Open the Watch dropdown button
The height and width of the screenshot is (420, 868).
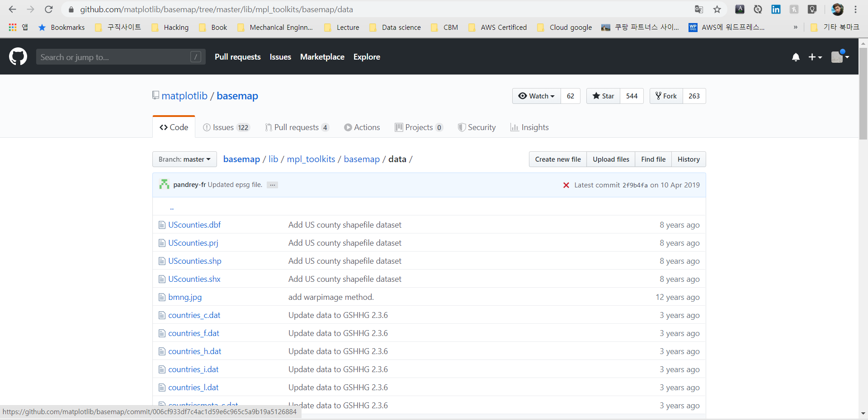tap(537, 96)
